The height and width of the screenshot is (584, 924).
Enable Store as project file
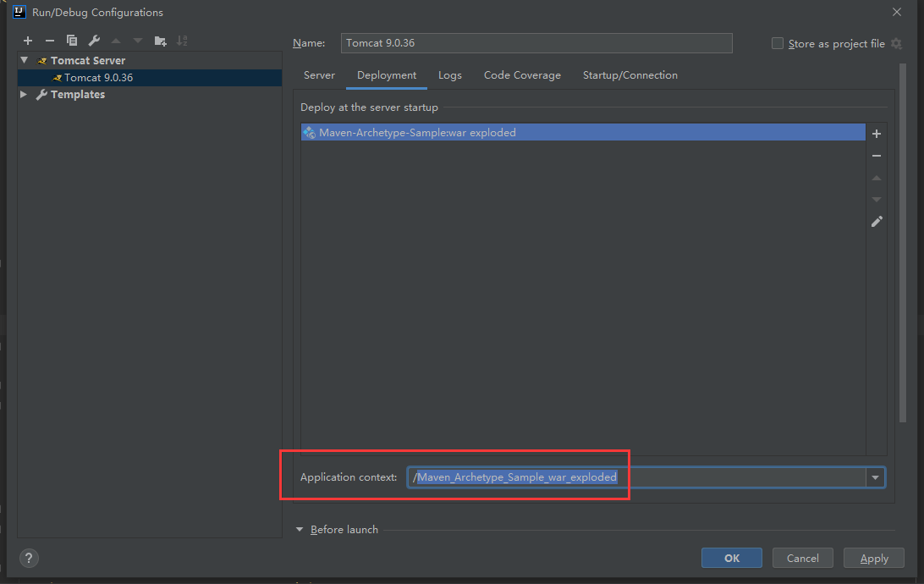click(778, 43)
